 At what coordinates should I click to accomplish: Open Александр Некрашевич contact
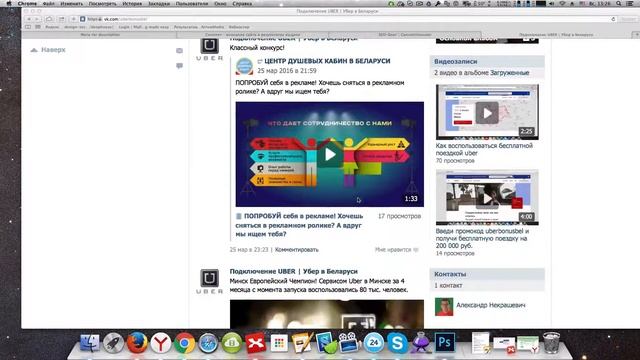click(x=491, y=305)
